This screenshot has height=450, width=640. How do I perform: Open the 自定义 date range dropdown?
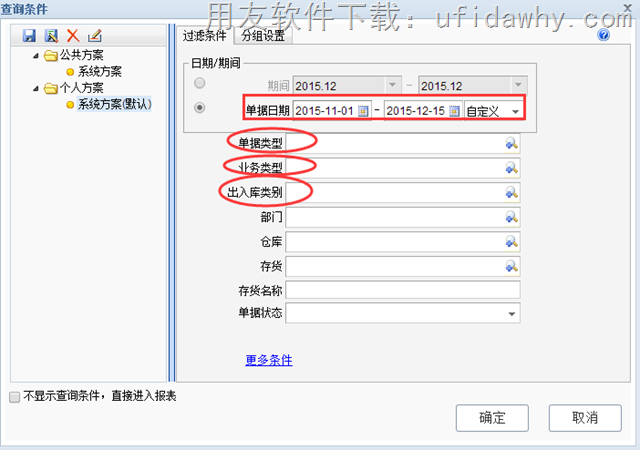pyautogui.click(x=516, y=111)
